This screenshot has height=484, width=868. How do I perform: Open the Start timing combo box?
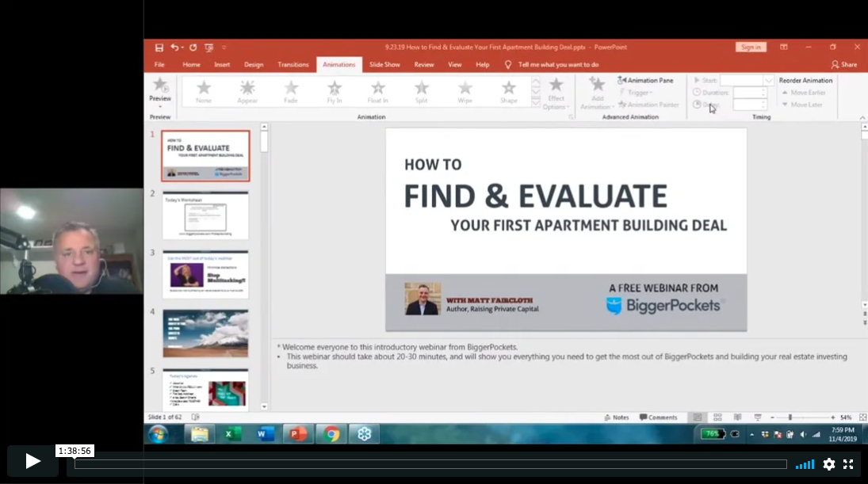746,80
